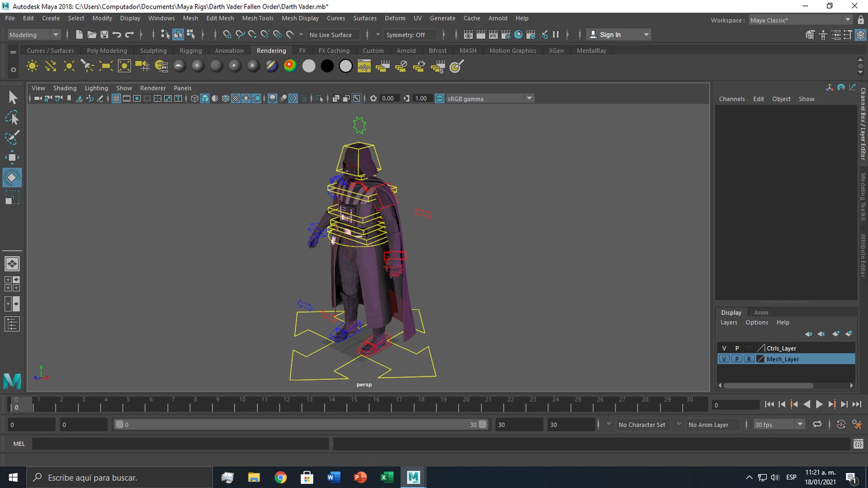Screen dimensions: 868x488
Task: Create a directional light from shelf
Action: click(x=51, y=66)
